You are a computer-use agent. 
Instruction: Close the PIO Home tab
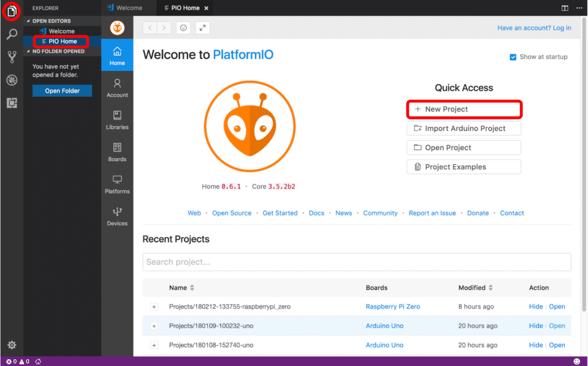[206, 8]
